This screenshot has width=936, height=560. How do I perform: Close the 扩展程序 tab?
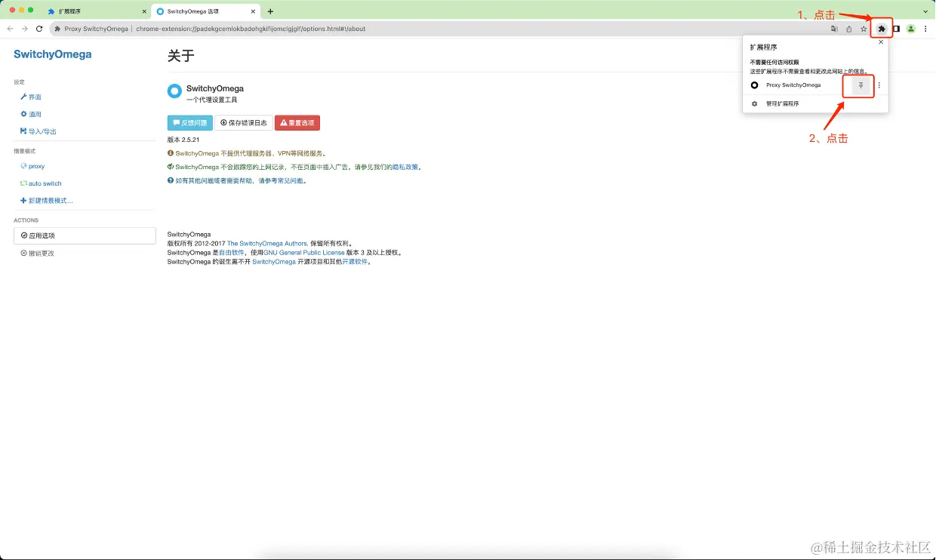pos(143,11)
